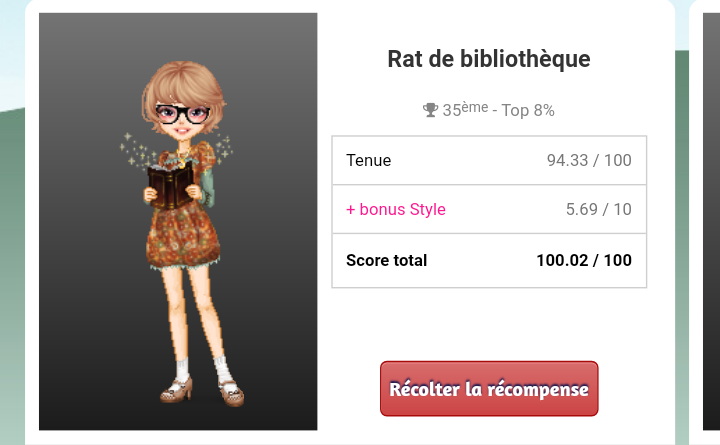Select the Rat de bibliothèque title
Image resolution: width=720 pixels, height=445 pixels.
click(489, 59)
